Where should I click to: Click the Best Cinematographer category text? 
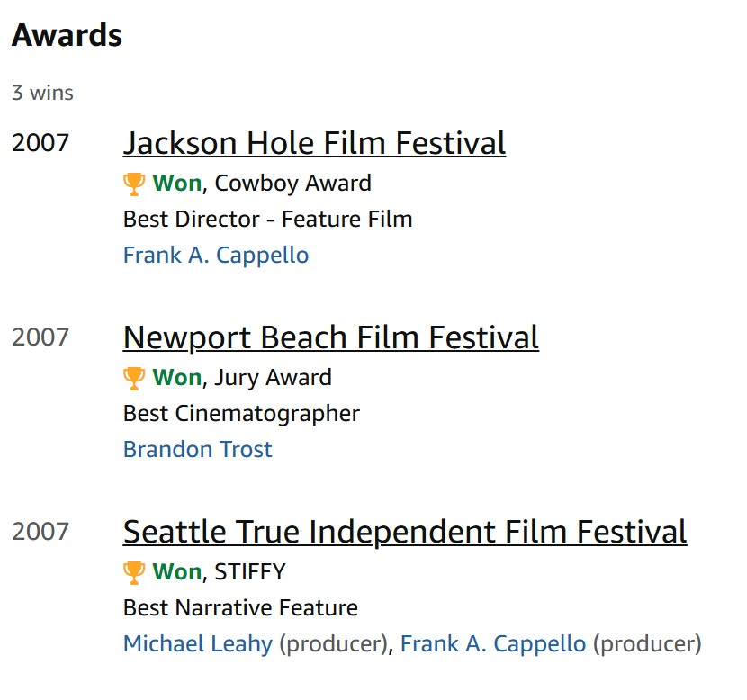click(241, 414)
